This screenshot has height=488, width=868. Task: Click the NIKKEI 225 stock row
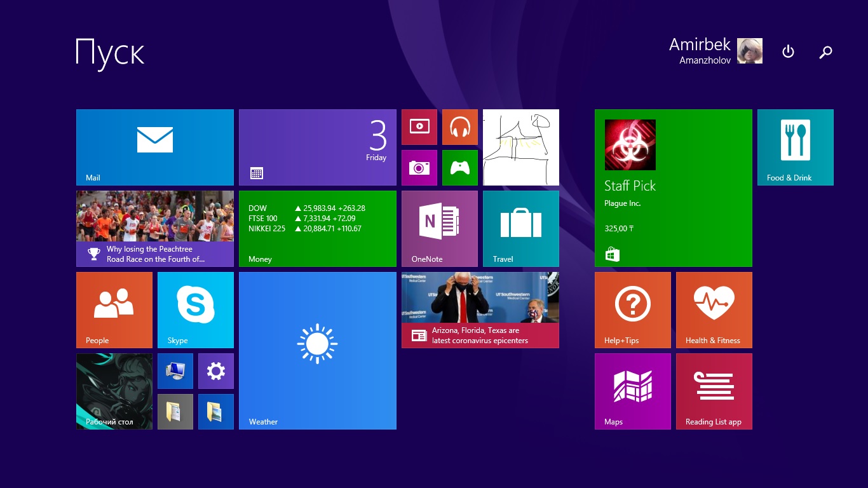305,229
